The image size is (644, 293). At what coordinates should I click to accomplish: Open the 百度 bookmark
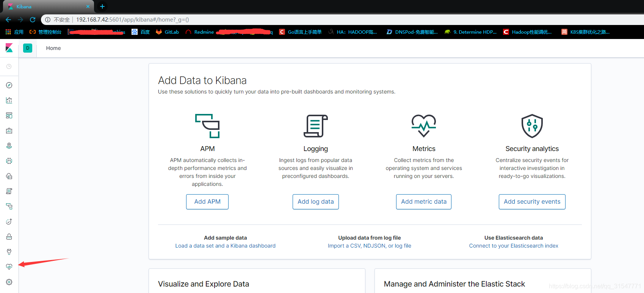pyautogui.click(x=141, y=32)
